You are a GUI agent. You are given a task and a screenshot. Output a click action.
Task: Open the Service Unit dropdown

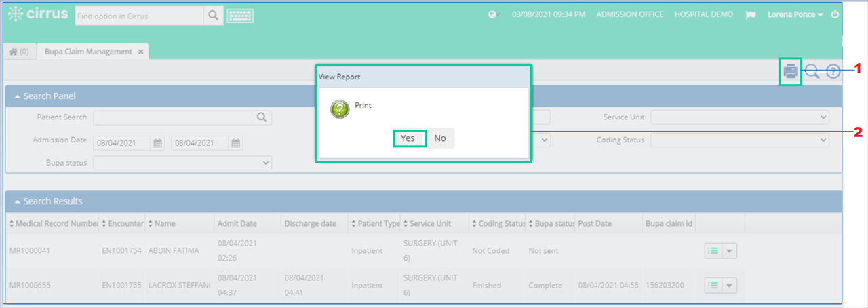740,117
